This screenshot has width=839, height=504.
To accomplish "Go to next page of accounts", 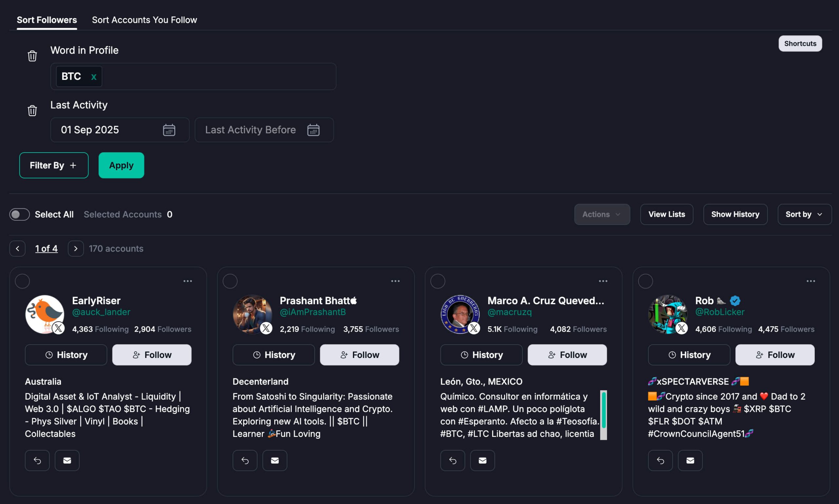I will point(75,249).
